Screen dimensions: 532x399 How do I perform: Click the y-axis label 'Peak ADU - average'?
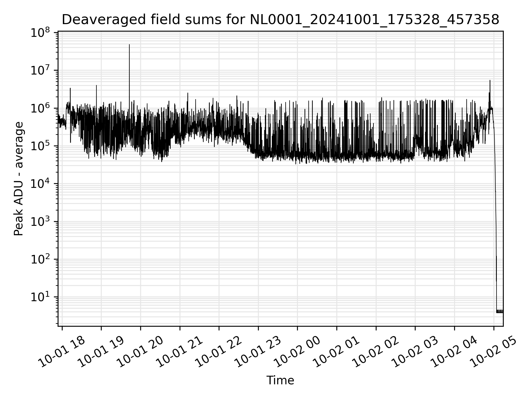[x=19, y=179]
